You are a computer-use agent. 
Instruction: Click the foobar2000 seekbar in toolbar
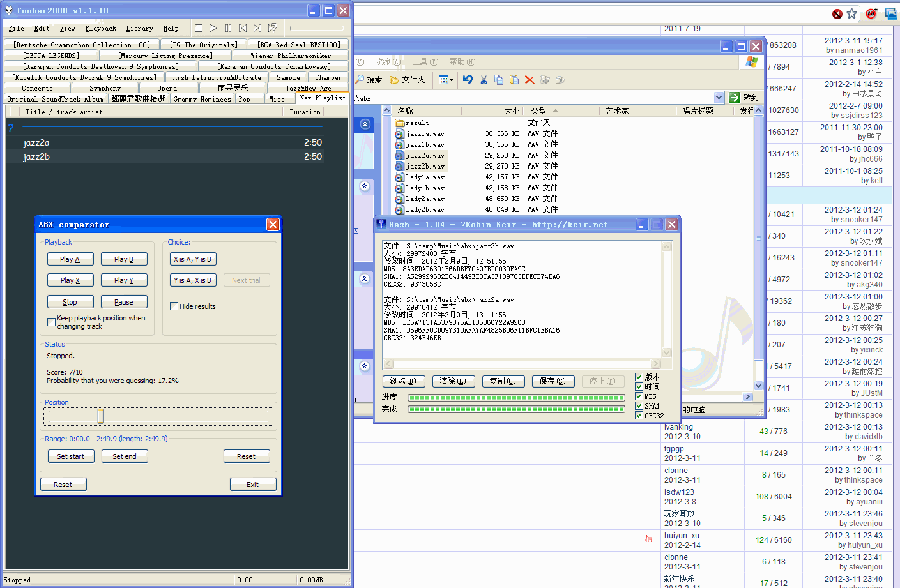(x=317, y=28)
